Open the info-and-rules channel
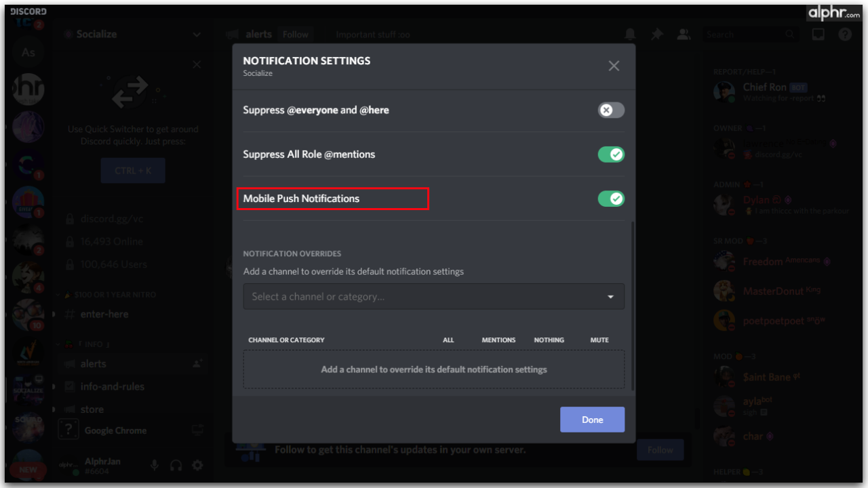 [x=114, y=386]
